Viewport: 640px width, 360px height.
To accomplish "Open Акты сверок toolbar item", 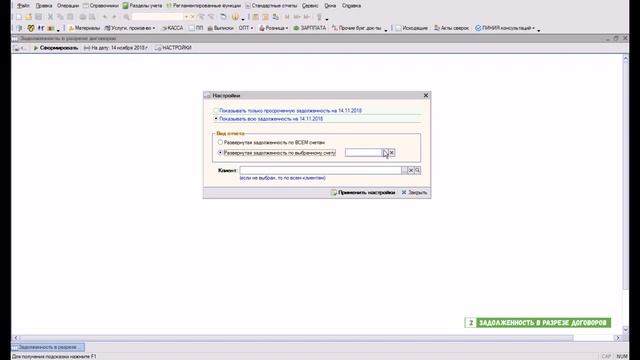I will (451, 28).
